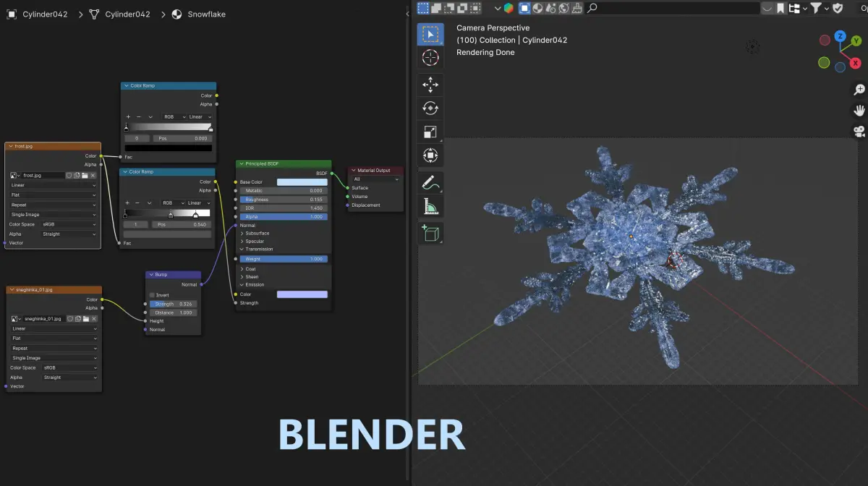Click the Emission Color swatch in Principled BSDF
Screen dimensions: 868x486
(x=302, y=294)
